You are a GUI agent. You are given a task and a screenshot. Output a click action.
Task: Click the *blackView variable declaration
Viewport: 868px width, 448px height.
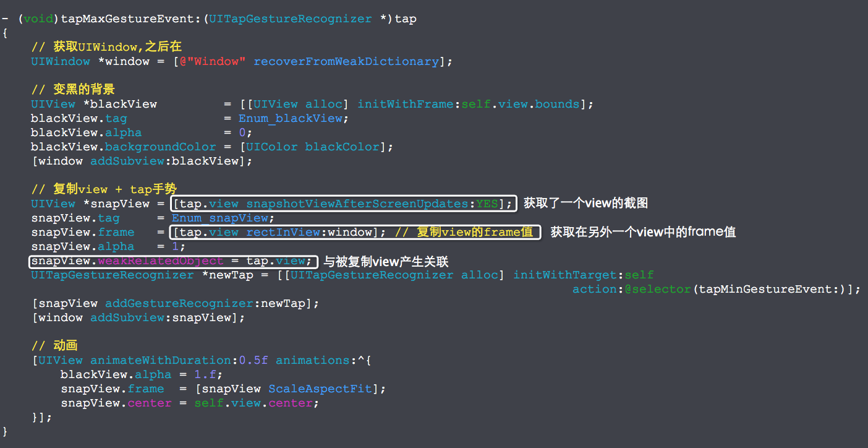(x=120, y=104)
